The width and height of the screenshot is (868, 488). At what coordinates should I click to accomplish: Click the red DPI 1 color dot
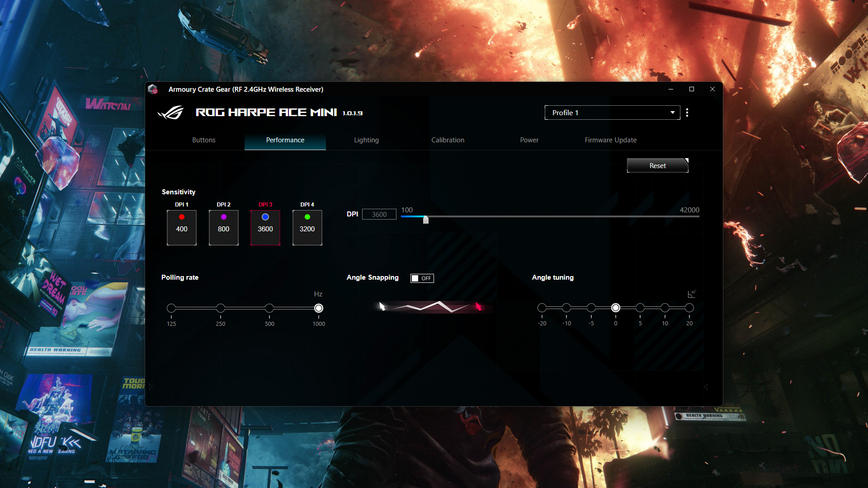coord(182,217)
